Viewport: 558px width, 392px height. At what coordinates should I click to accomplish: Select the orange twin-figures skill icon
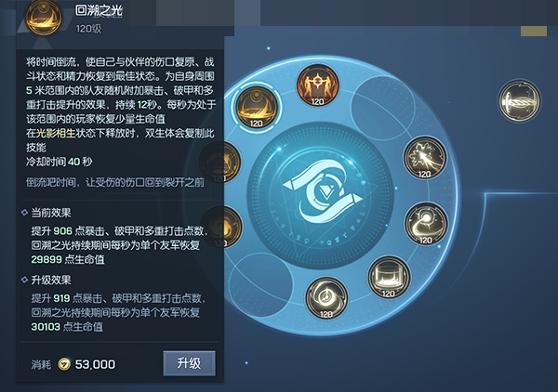click(x=317, y=85)
